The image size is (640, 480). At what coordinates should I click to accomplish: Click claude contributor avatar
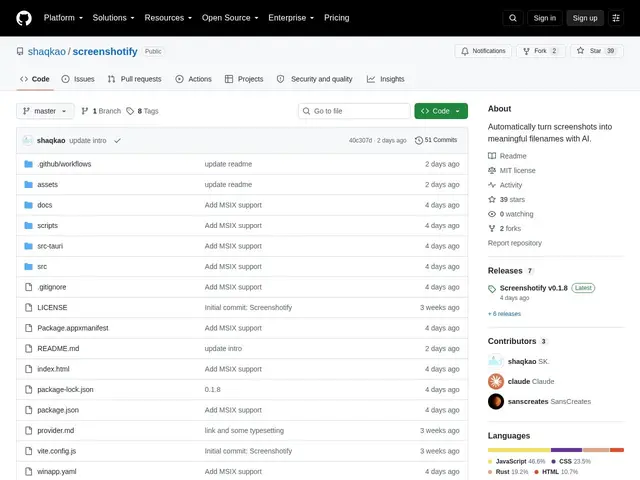click(496, 381)
